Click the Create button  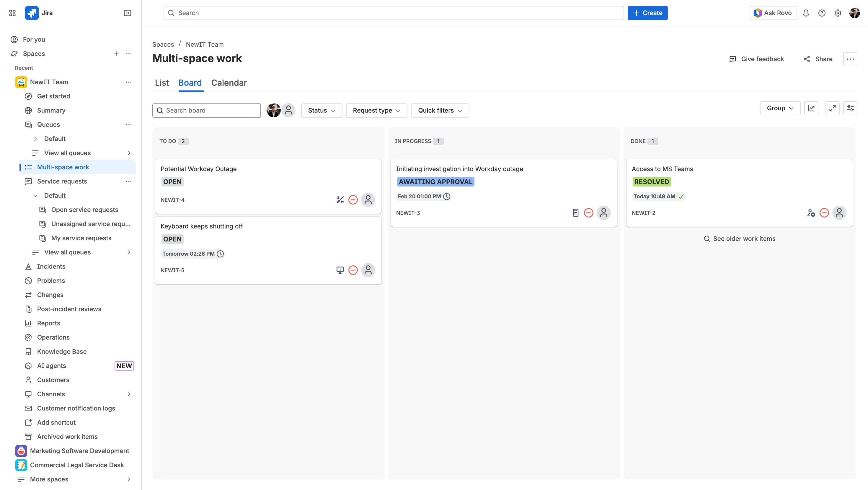tap(647, 13)
